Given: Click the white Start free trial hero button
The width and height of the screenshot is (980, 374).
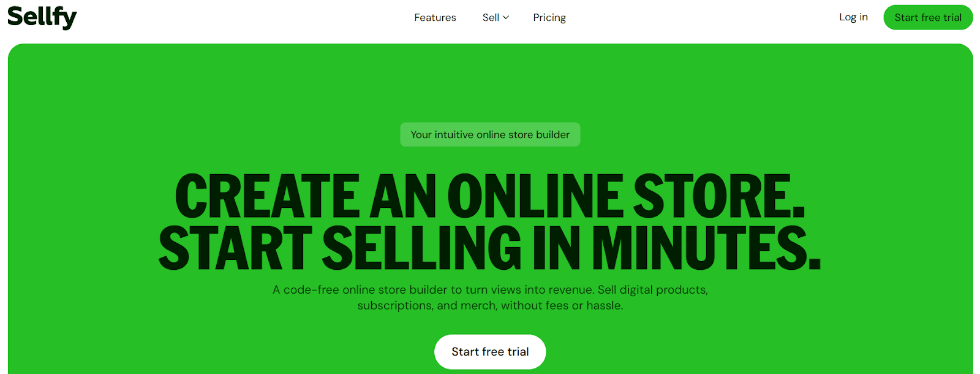Looking at the screenshot, I should point(490,352).
